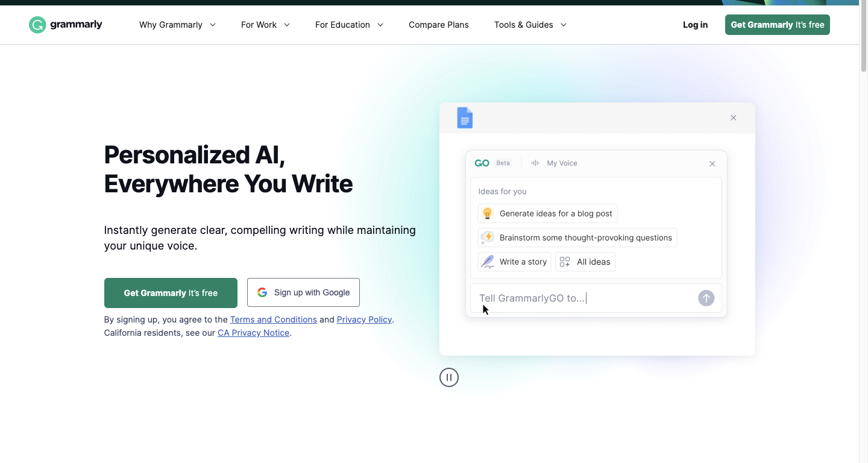Close the GrammarlyGO panel
The width and height of the screenshot is (868, 463).
(712, 163)
